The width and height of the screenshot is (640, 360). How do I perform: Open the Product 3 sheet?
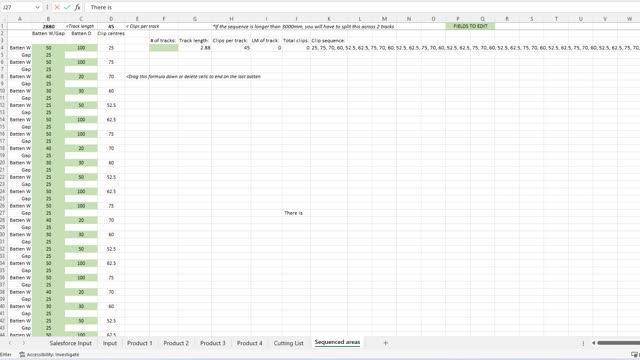[213, 343]
